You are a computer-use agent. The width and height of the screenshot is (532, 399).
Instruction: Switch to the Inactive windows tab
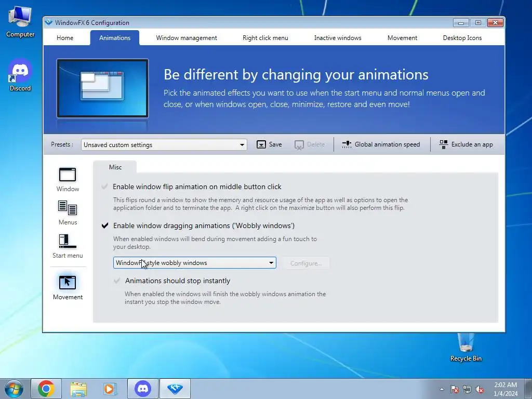pyautogui.click(x=338, y=37)
